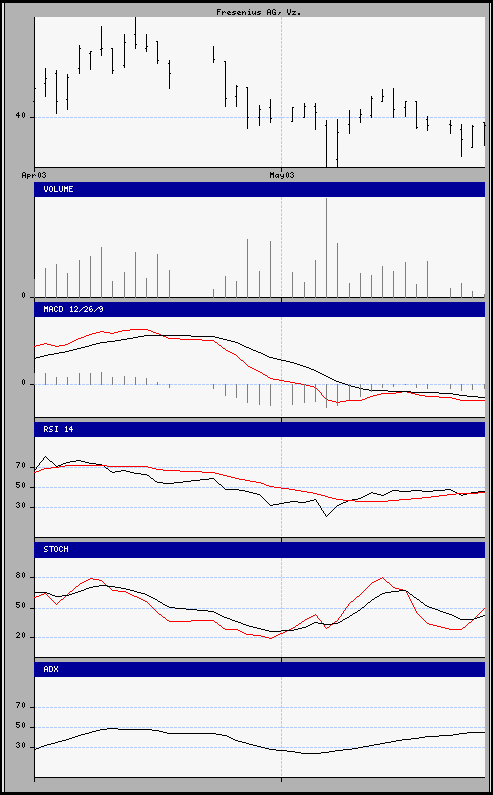Click the May03 date axis label
Screen dimensions: 493x795
(x=281, y=175)
